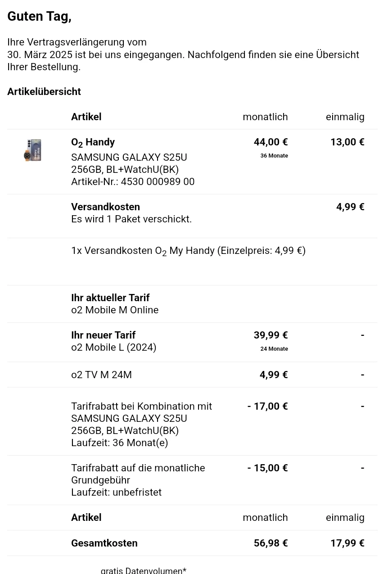Click the 13,00 € one-time handset price

coord(347,142)
